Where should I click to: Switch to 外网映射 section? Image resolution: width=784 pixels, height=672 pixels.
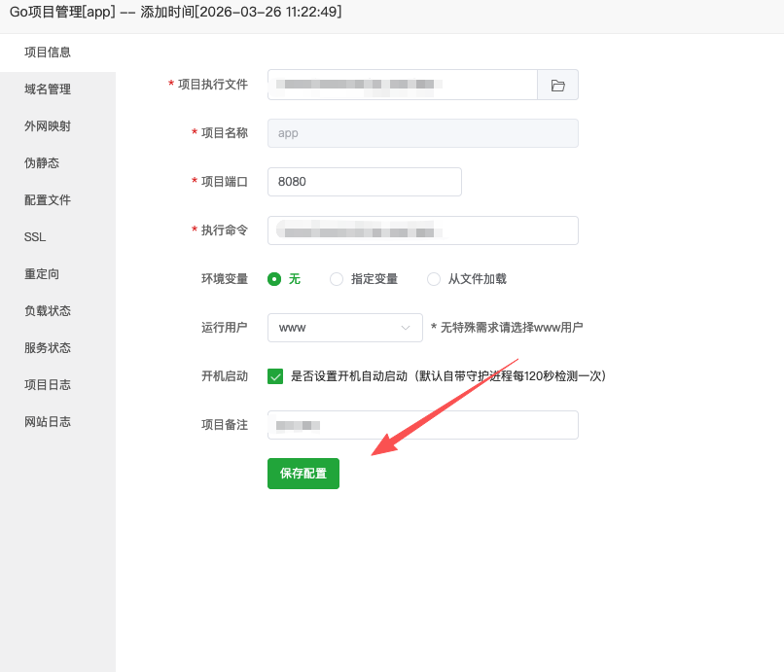pyautogui.click(x=48, y=126)
